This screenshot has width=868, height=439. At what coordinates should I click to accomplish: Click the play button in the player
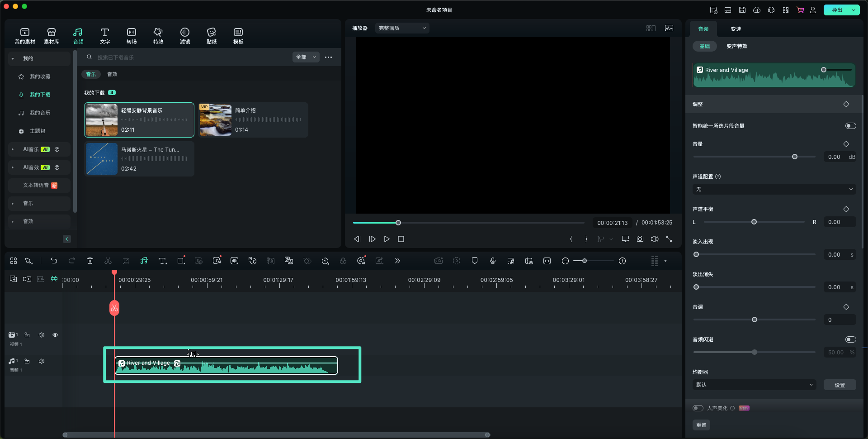point(387,239)
